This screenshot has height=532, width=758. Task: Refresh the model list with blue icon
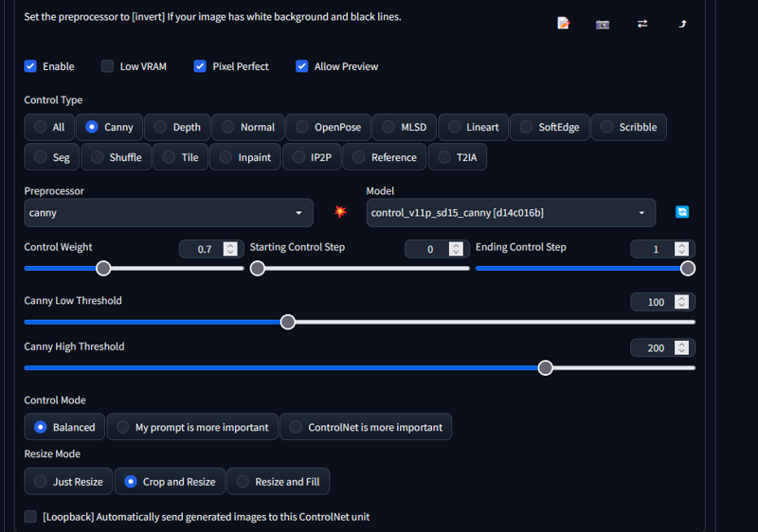click(682, 212)
